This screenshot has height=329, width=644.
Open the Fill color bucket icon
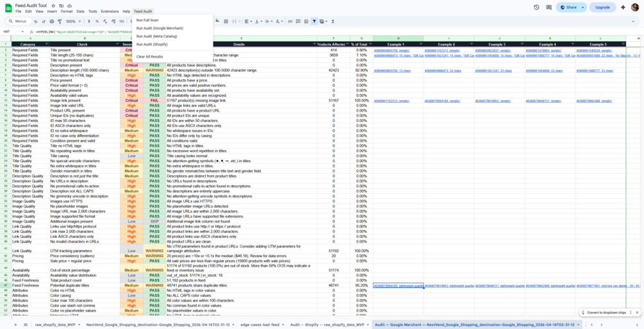click(218, 21)
